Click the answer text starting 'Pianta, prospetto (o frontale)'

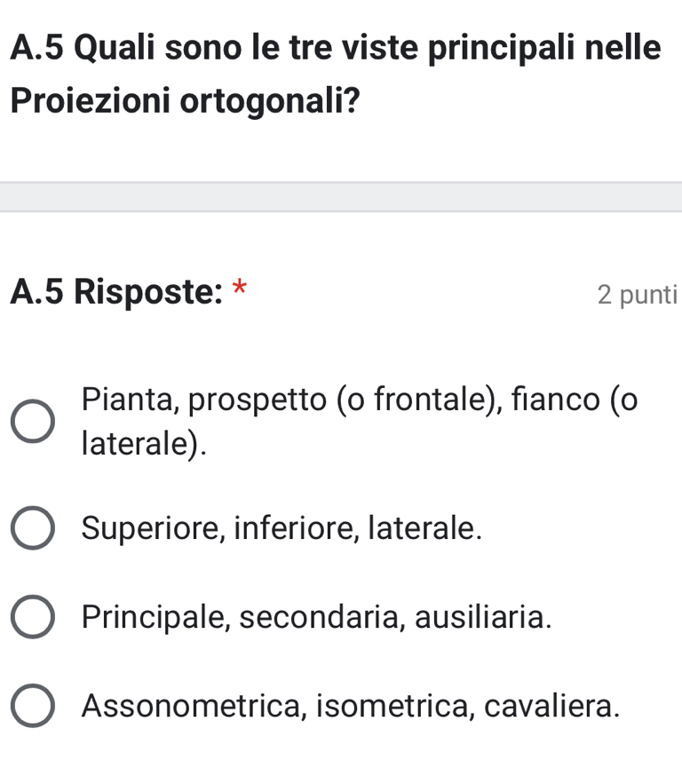(360, 422)
